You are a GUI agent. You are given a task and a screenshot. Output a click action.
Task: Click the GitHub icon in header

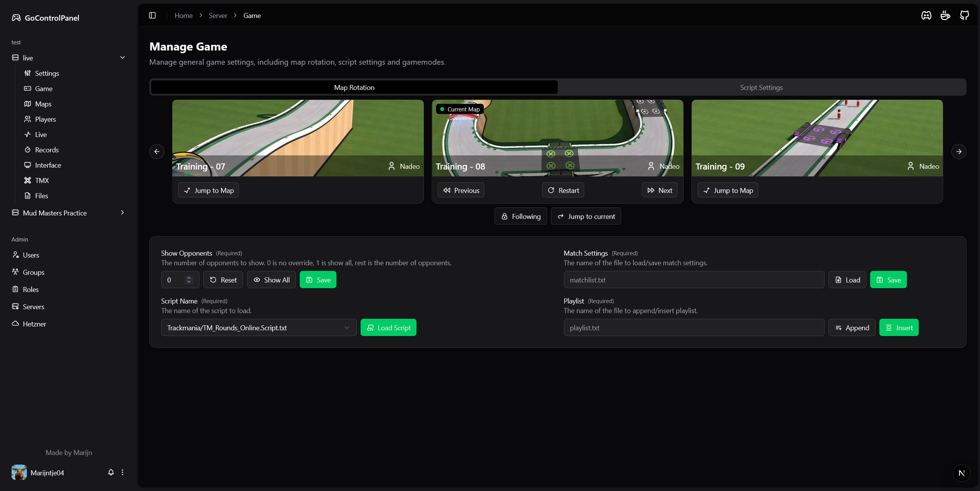click(x=964, y=15)
